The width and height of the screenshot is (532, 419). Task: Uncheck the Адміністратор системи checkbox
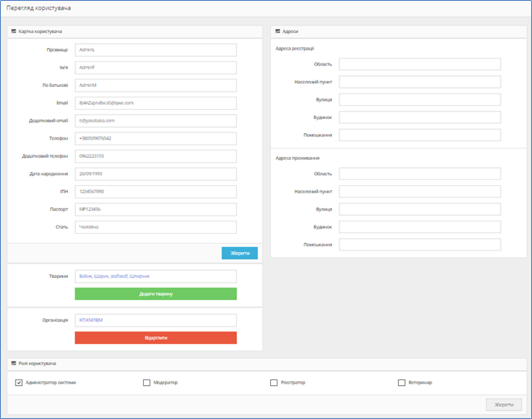(x=19, y=383)
